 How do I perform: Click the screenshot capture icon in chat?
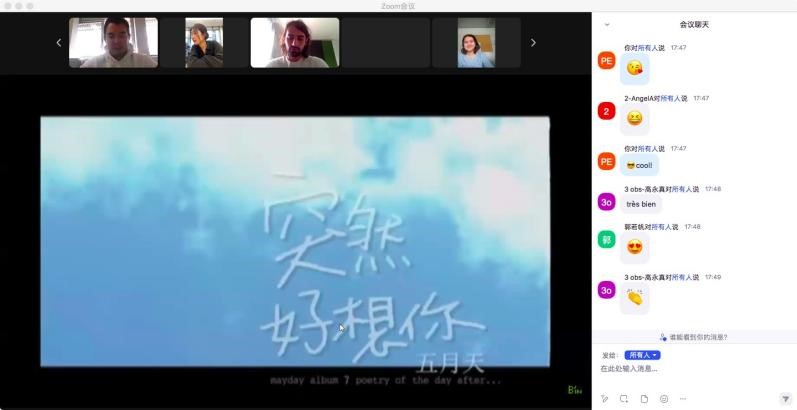pos(624,399)
